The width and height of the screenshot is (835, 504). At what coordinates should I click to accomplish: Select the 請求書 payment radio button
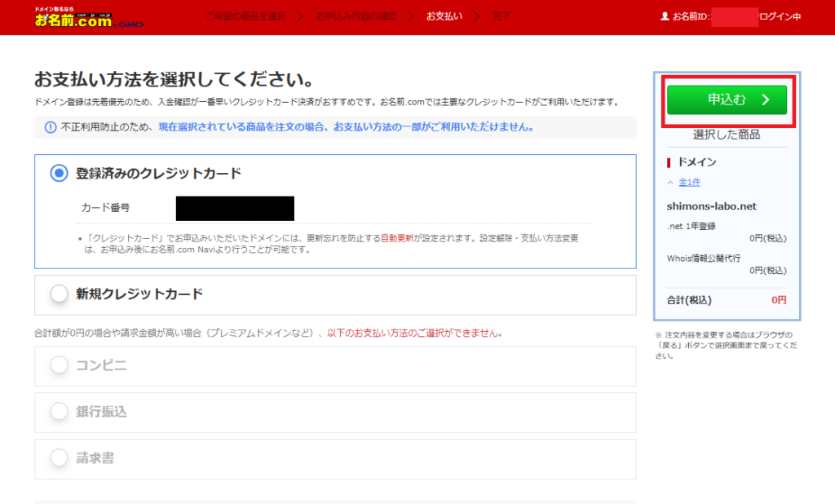tap(59, 458)
